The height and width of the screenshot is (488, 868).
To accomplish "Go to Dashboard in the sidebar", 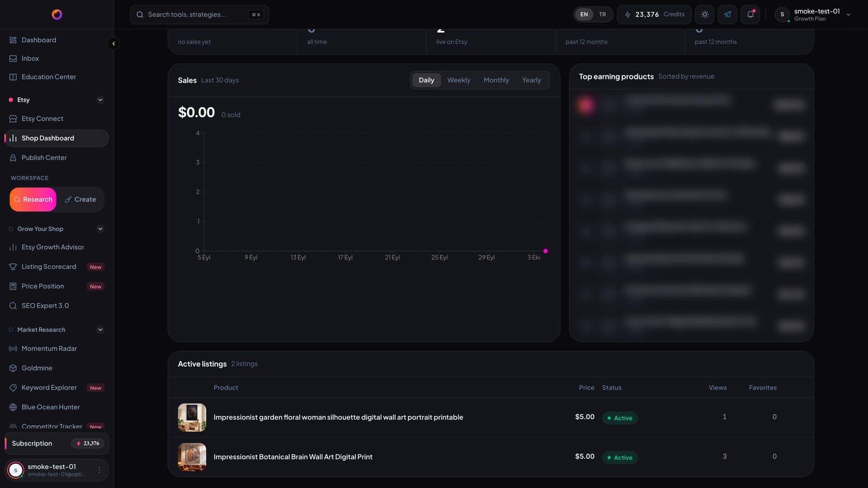I will [x=57, y=40].
